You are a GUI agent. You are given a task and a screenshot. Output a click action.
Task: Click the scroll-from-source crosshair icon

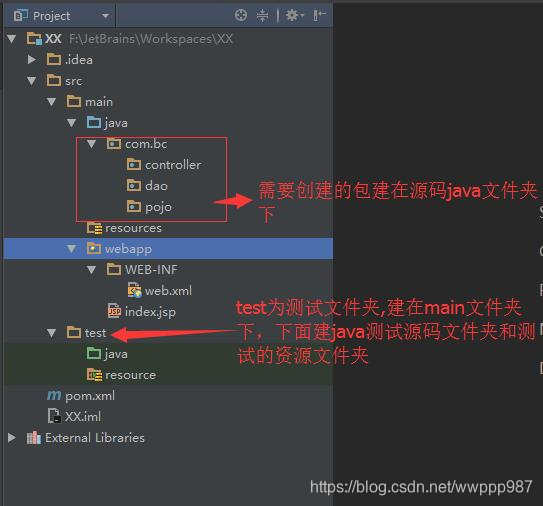[241, 16]
